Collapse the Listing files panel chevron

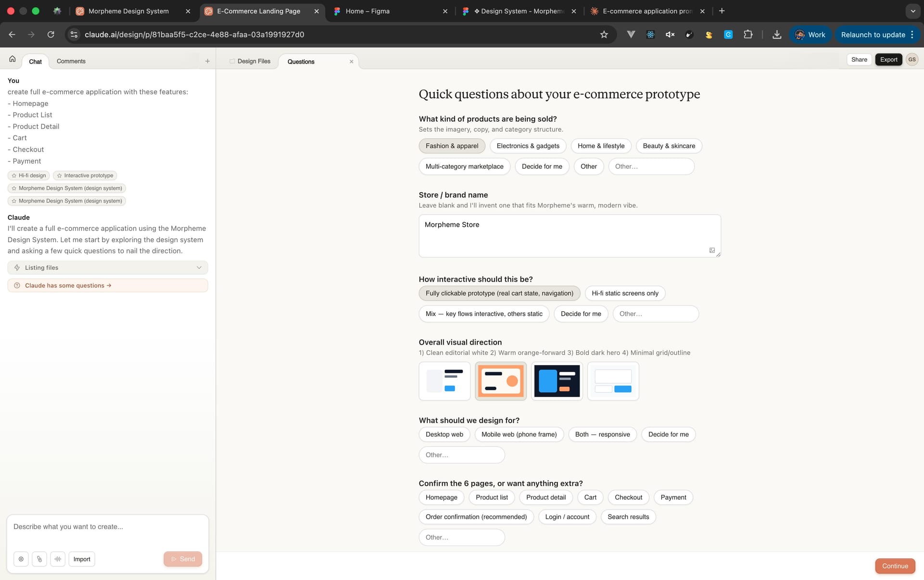pyautogui.click(x=199, y=267)
